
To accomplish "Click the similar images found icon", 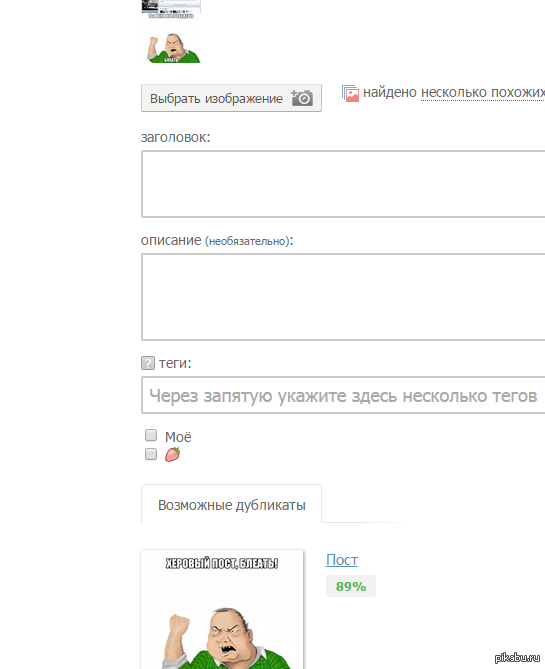I will (350, 93).
